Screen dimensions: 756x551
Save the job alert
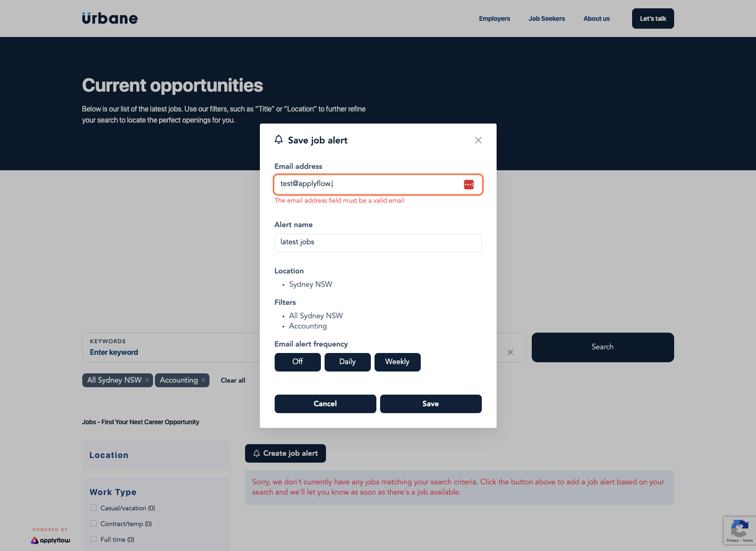pos(431,404)
